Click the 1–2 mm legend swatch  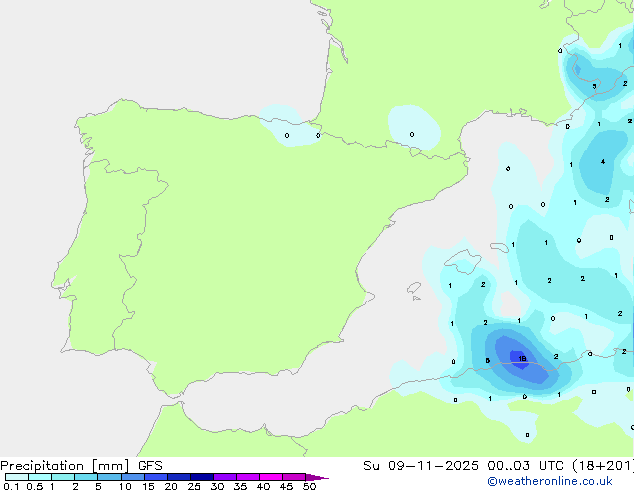click(x=63, y=477)
